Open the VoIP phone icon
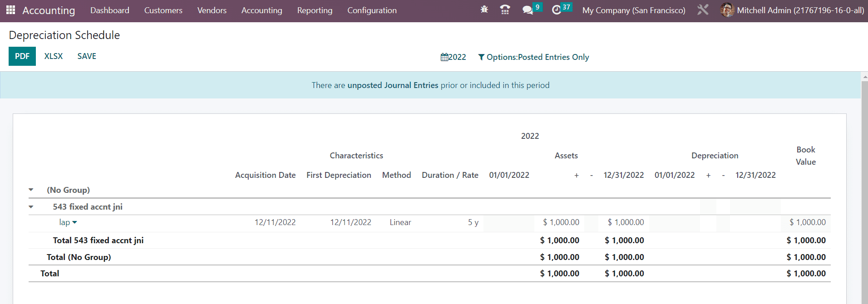868x304 pixels. (x=504, y=10)
